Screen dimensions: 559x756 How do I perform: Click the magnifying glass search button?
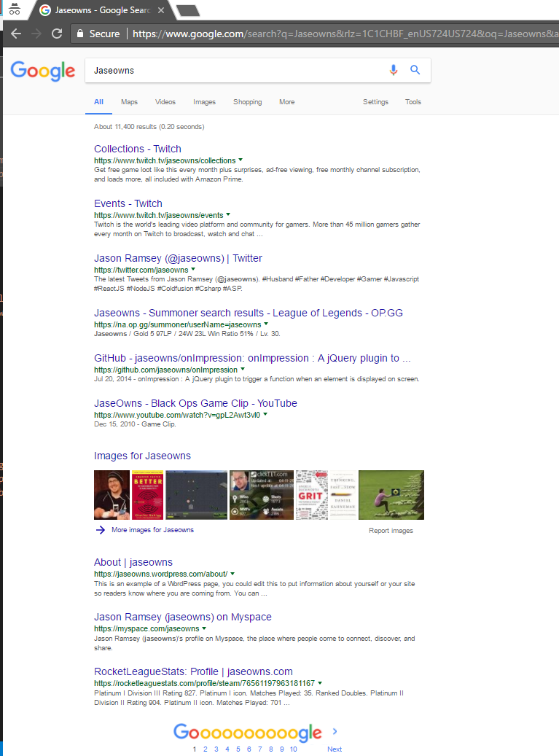coord(415,70)
